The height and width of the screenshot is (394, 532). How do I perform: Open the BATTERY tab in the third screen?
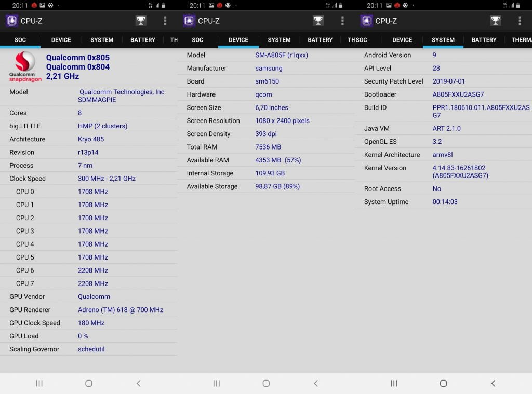[484, 39]
